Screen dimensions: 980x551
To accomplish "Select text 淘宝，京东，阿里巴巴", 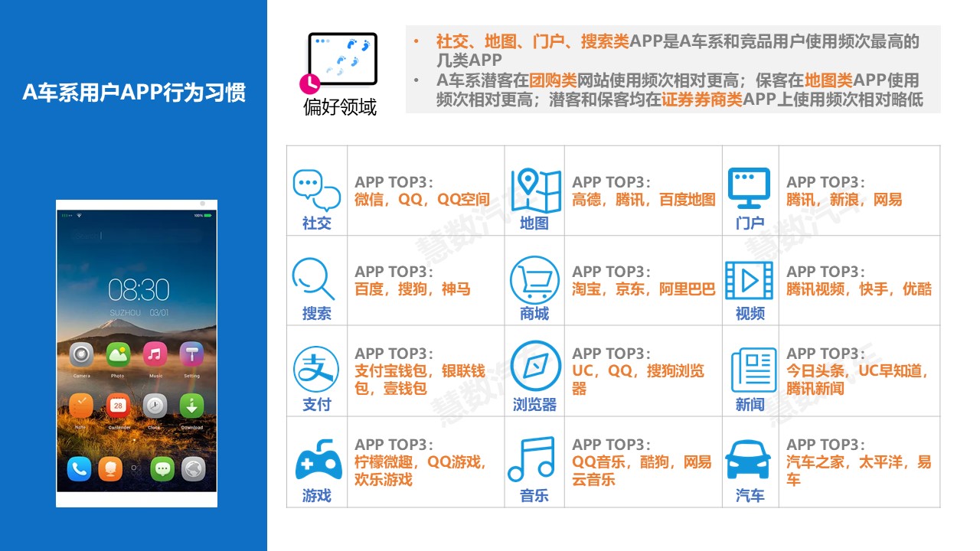I will click(x=644, y=289).
